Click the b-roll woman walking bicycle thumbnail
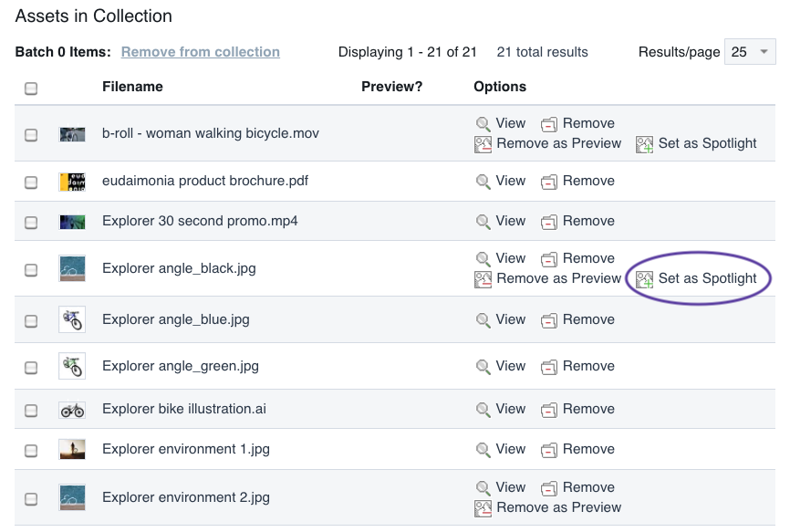Screen dimensions: 790x532 click(x=72, y=134)
